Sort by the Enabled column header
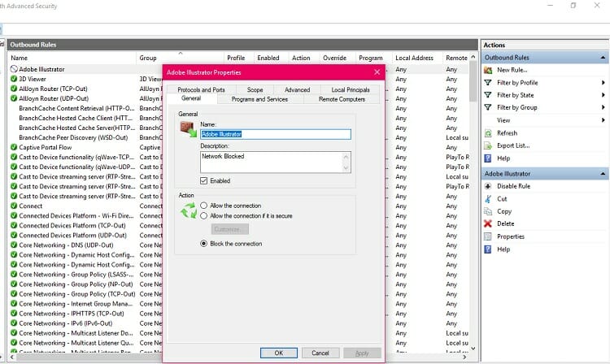The image size is (610, 364). pos(271,58)
